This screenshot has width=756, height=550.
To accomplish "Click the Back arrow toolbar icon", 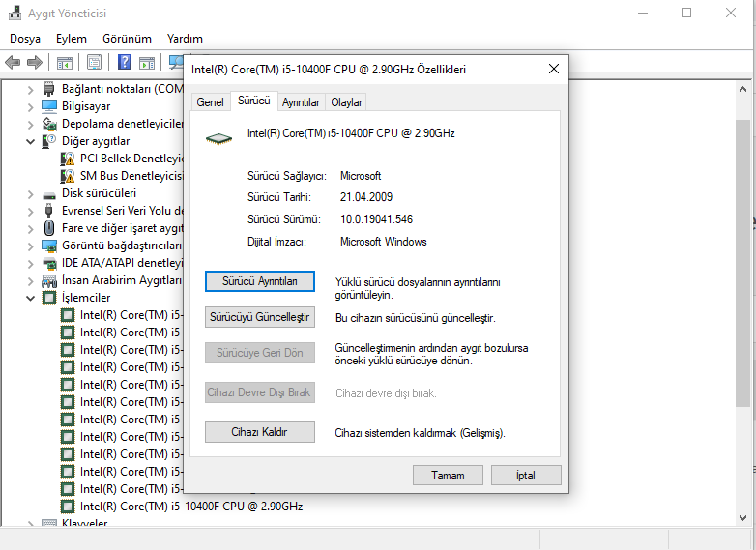I will pos(13,62).
